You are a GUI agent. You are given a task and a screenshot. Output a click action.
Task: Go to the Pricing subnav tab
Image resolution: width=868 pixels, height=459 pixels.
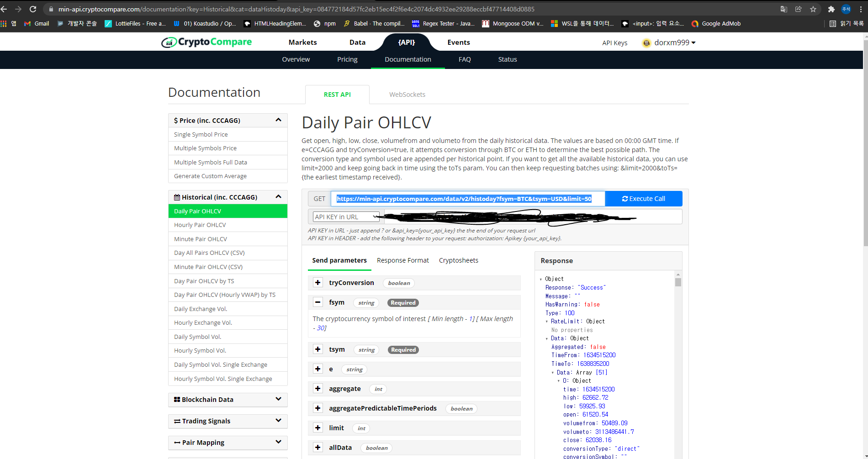[347, 59]
